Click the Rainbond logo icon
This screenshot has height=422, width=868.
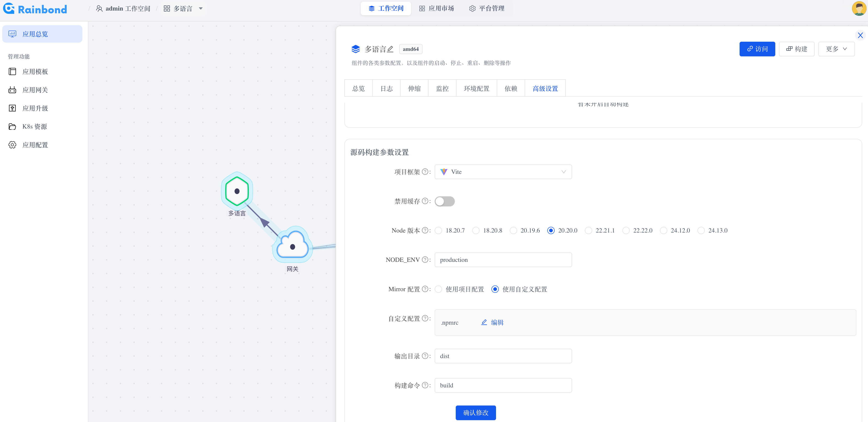click(9, 8)
